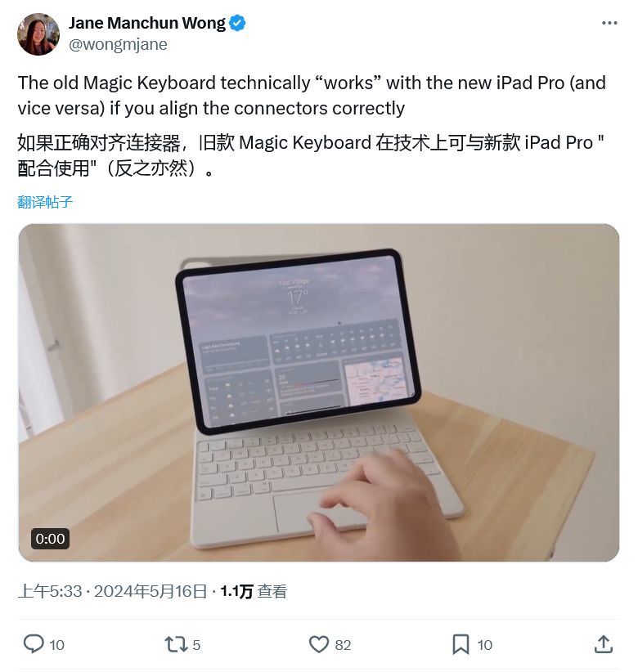Viewport: 638px width, 672px height.
Task: Open the 1.1万 查看 view count
Action: [254, 591]
